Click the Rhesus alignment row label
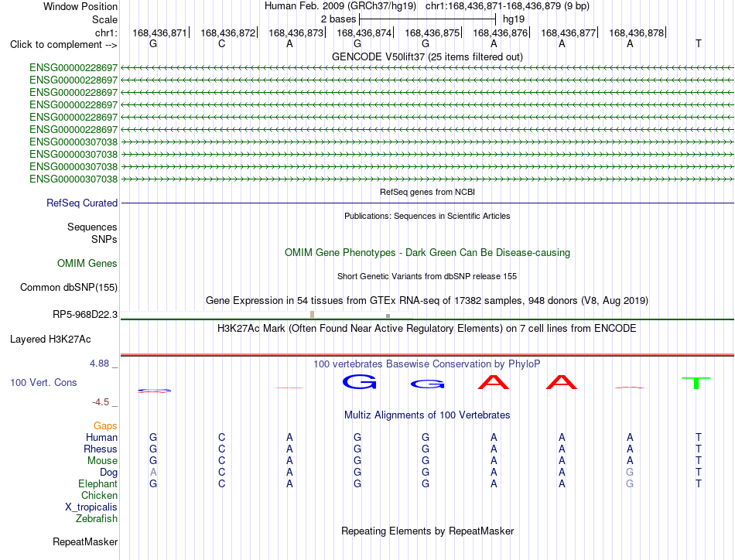The height and width of the screenshot is (560, 735). click(x=101, y=449)
